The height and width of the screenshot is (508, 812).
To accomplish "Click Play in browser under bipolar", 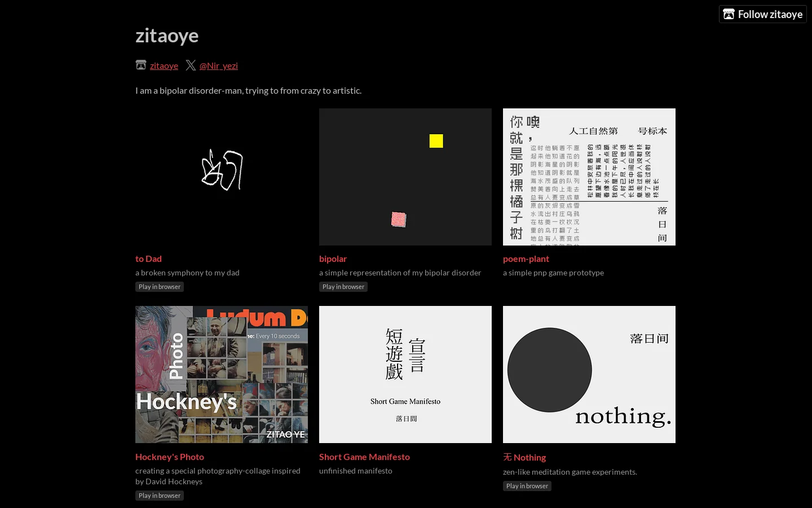I will [x=343, y=287].
